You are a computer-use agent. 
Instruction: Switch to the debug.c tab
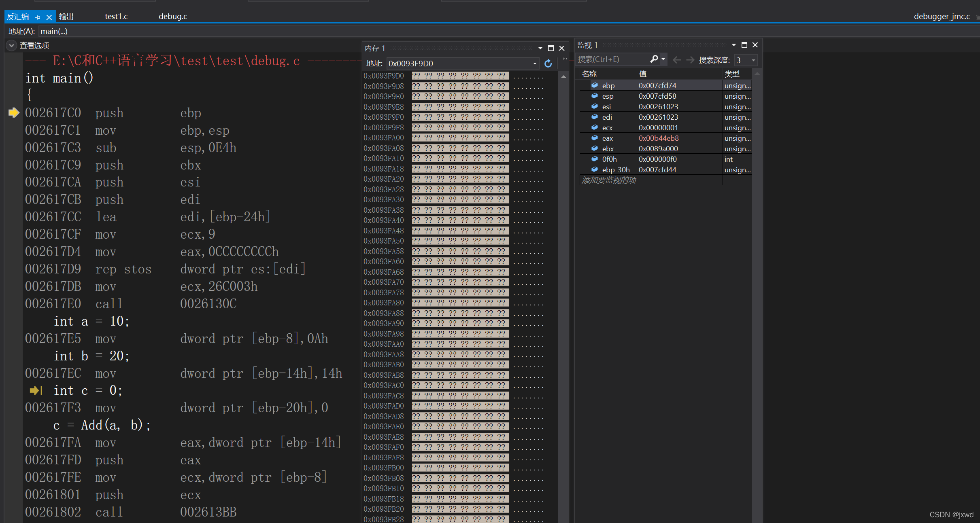173,17
